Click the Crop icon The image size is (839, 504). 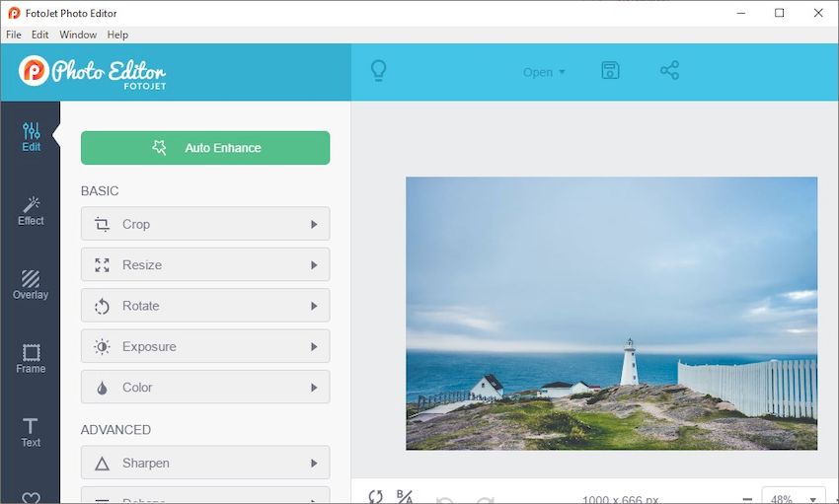(102, 224)
